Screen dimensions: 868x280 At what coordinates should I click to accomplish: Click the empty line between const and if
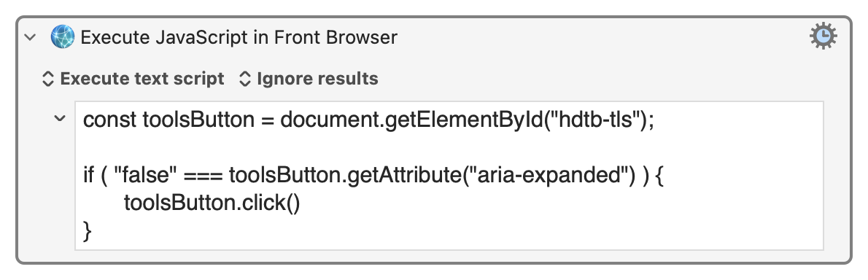[x=449, y=147]
